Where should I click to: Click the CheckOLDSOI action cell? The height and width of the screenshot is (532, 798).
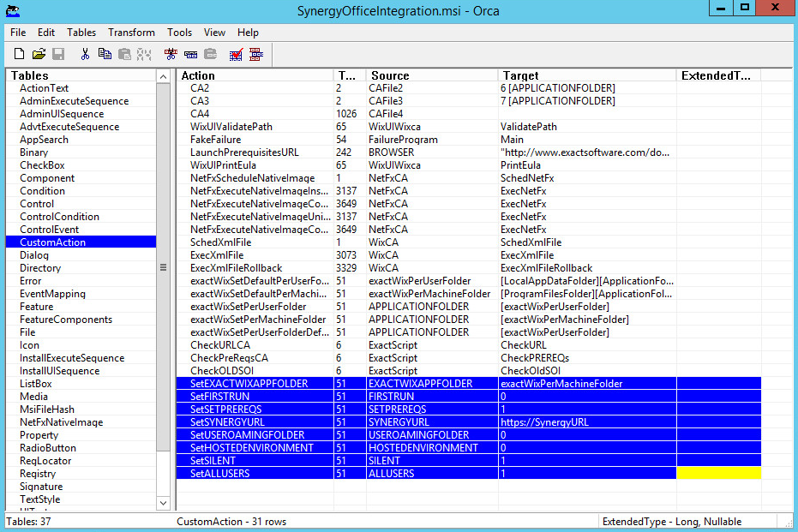tap(255, 371)
